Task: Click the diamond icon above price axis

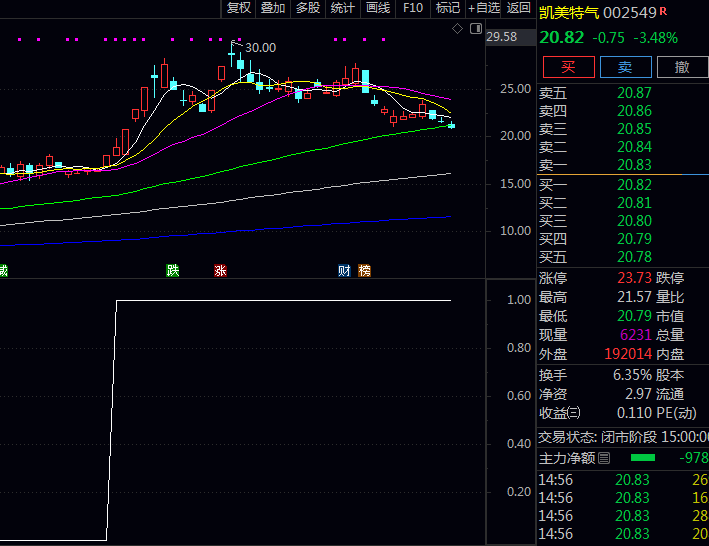Action: tap(458, 29)
